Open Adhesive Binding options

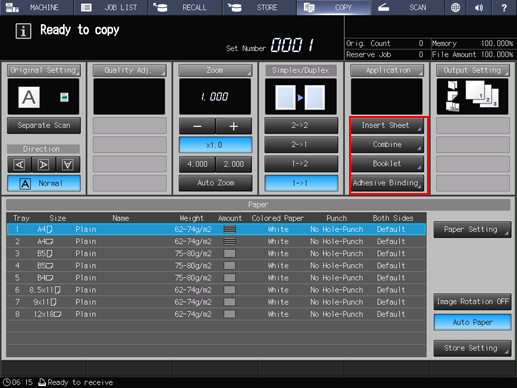click(387, 183)
